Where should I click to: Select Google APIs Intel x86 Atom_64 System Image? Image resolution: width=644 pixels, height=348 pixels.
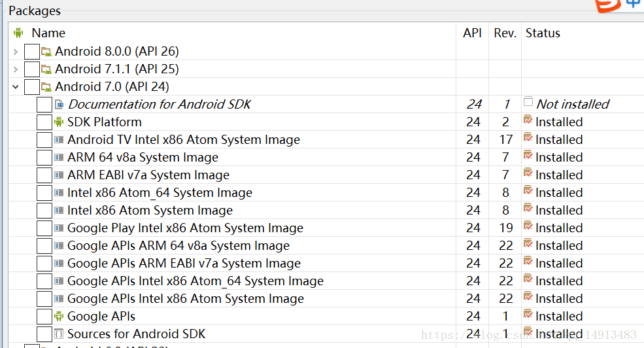pos(195,281)
